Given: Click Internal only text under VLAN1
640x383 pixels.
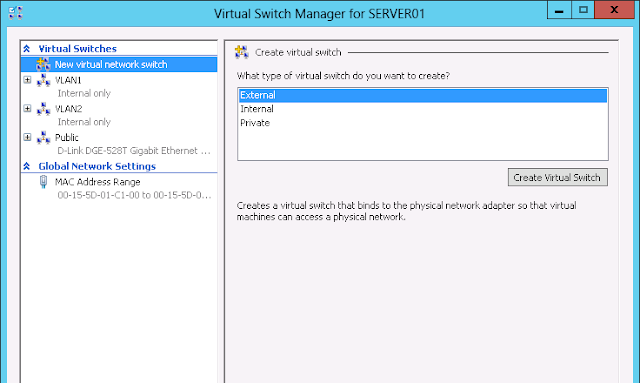Looking at the screenshot, I should (x=84, y=94).
